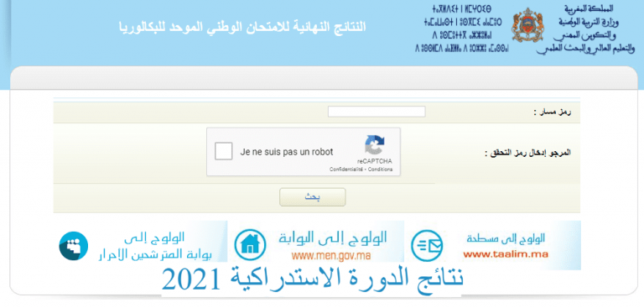The image size is (644, 308).
Task: Open the www.taalim.ma link
Action: point(506,254)
